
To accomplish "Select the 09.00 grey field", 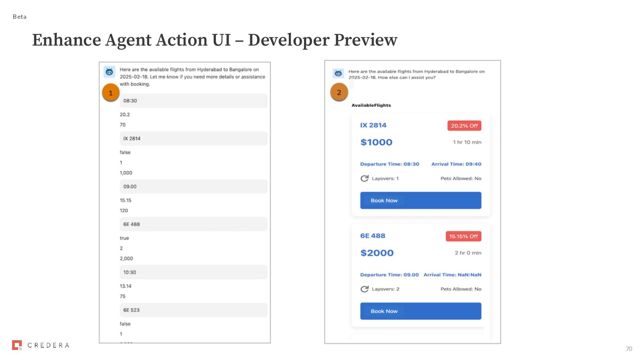I will coord(194,186).
